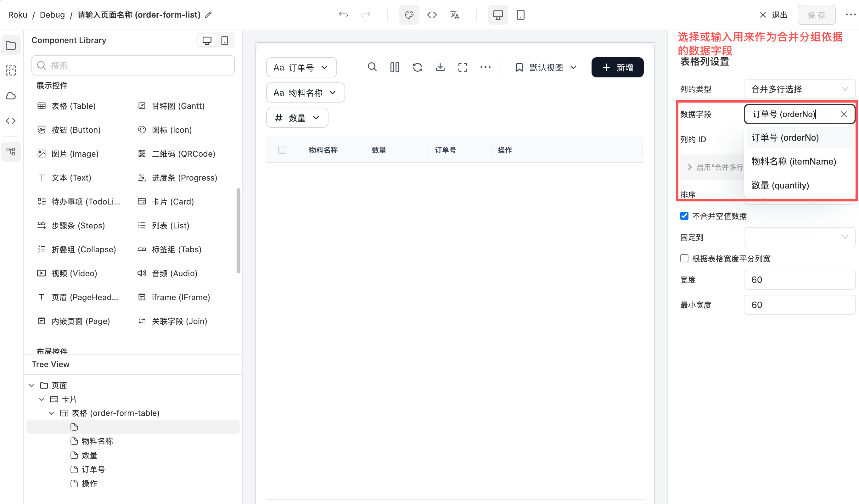
Task: Open the 默认视图 view dropdown
Action: 546,67
